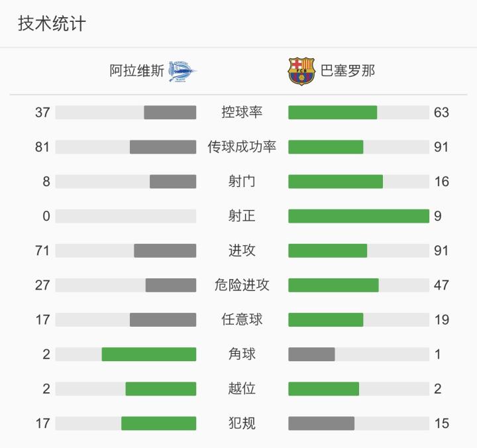Click the 控球率 stat label
The width and height of the screenshot is (477, 448).
point(242,113)
